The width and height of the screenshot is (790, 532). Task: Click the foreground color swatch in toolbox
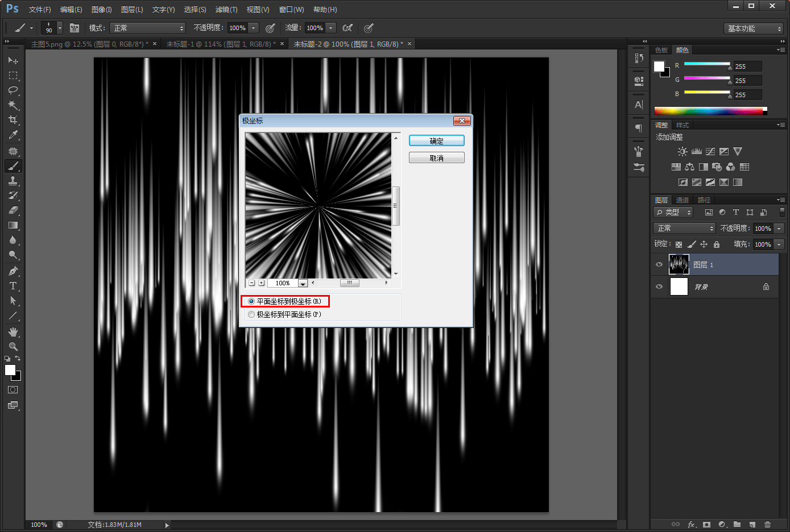point(10,370)
